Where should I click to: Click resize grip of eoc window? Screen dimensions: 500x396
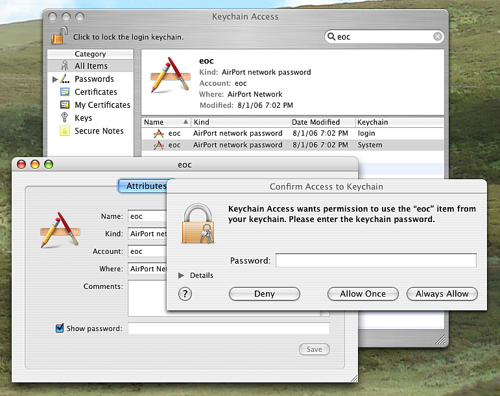pyautogui.click(x=354, y=378)
